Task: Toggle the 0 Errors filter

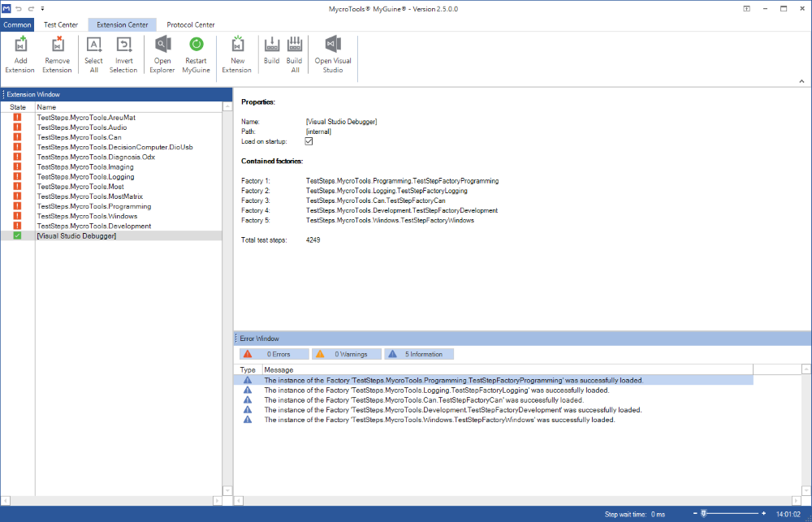Action: point(274,354)
